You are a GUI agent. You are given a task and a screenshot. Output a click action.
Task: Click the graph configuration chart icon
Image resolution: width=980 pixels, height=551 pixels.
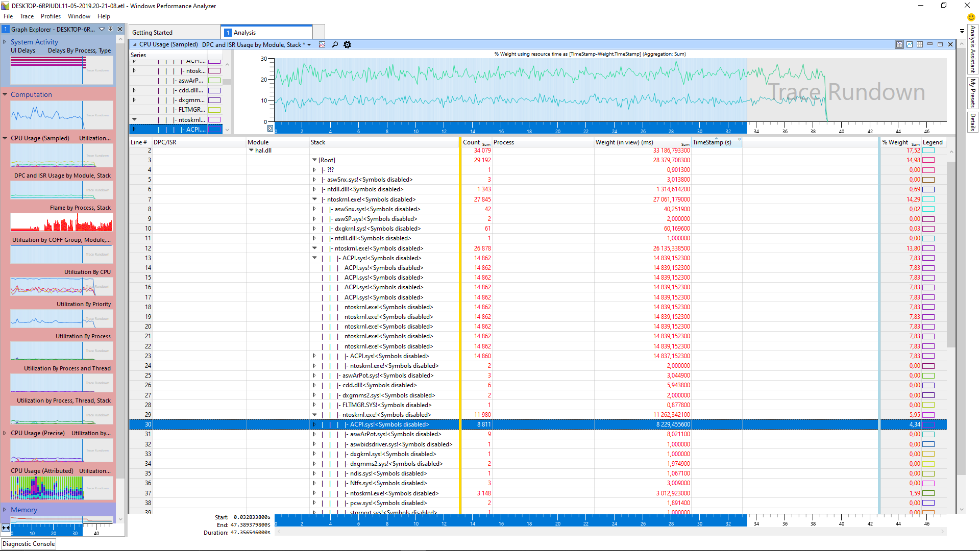(322, 45)
